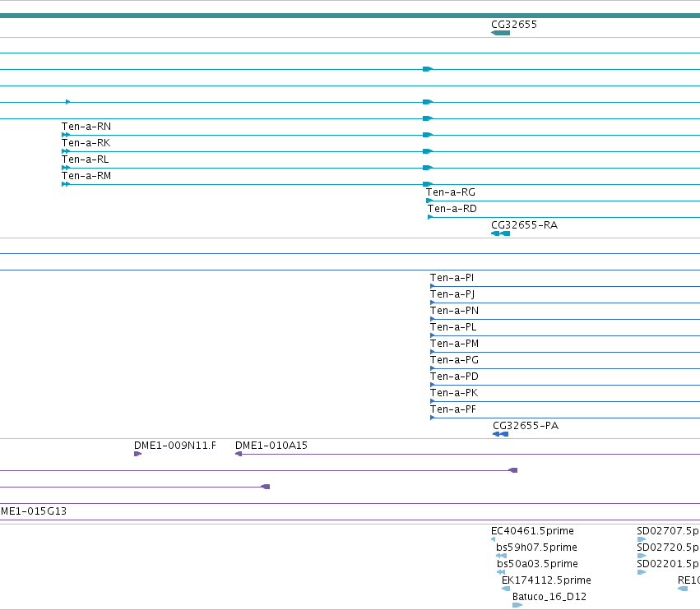Click the DME1-010A15 left arrow glyph
700x610 pixels.
click(239, 455)
